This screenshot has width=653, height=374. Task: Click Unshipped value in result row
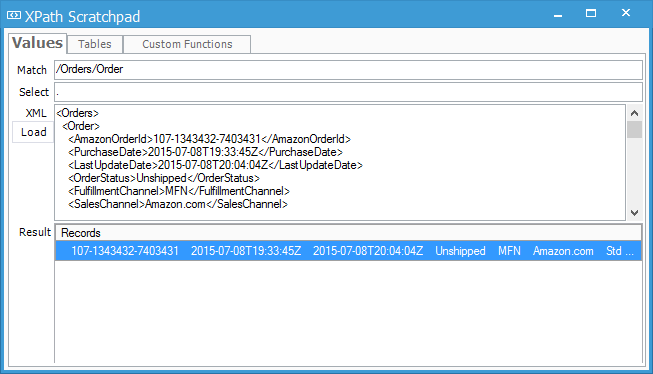pyautogui.click(x=460, y=251)
